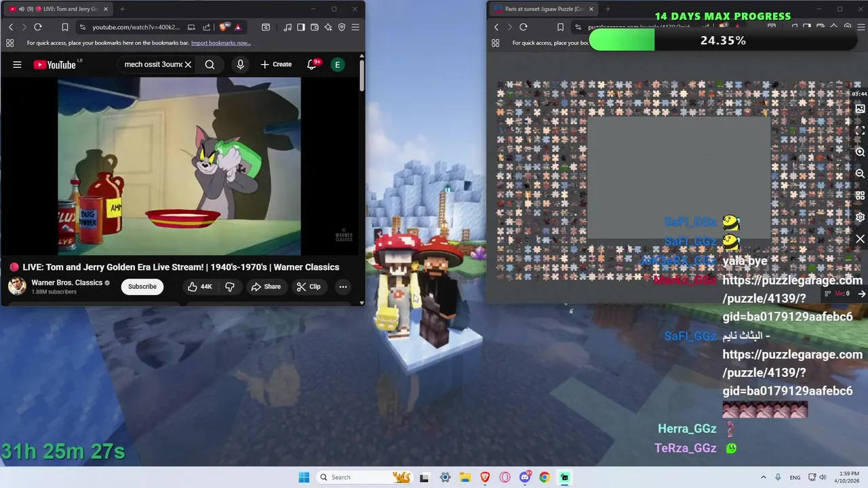Bookmark the puzzle page
Image resolution: width=868 pixels, height=488 pixels.
(560, 27)
